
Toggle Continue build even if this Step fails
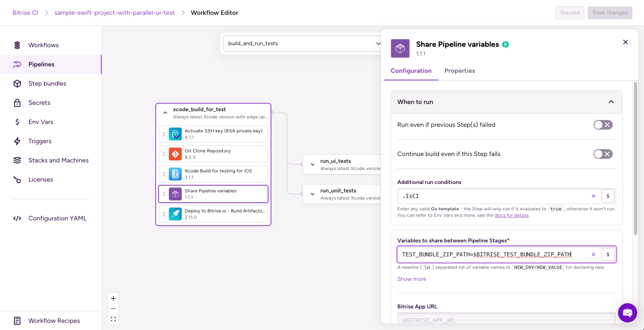tap(603, 154)
